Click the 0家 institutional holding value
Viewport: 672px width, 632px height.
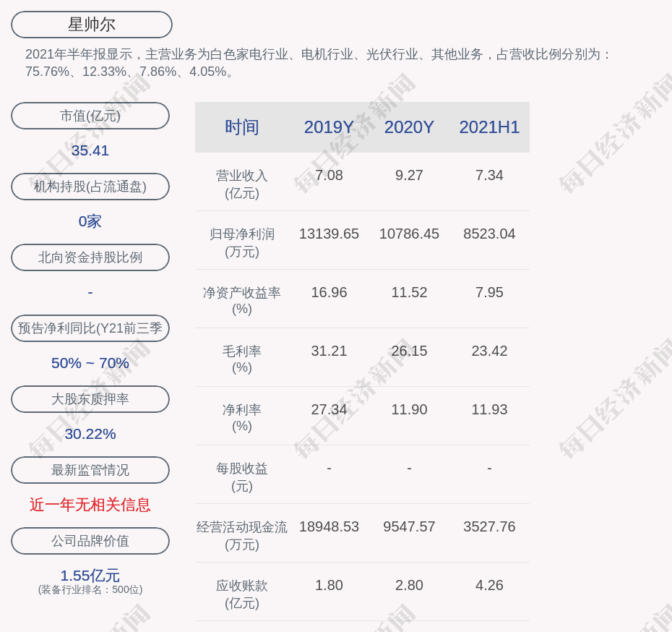(x=90, y=221)
